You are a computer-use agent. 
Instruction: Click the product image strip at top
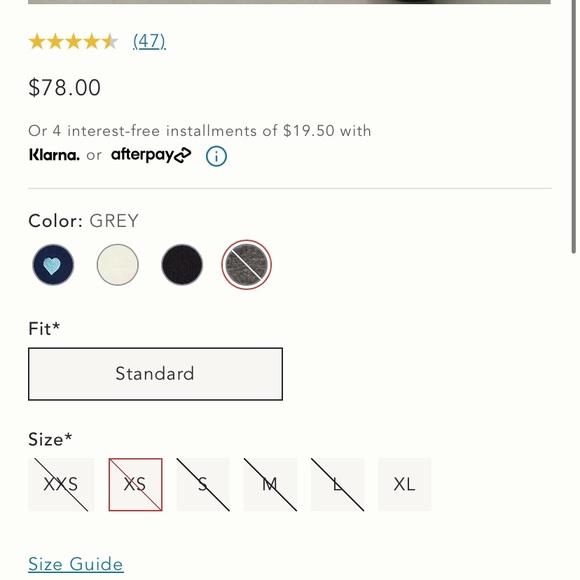pyautogui.click(x=290, y=2)
